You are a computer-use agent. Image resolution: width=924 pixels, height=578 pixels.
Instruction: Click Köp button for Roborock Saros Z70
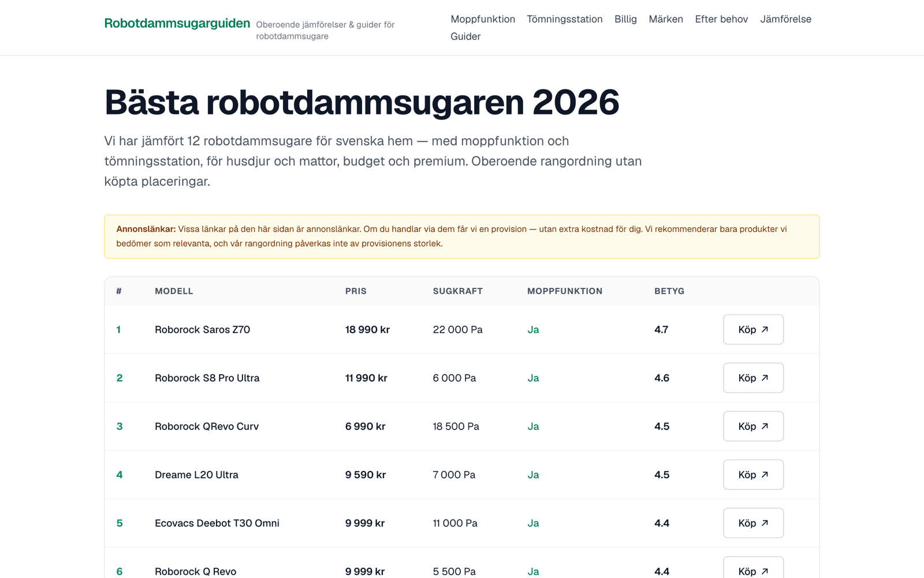753,329
